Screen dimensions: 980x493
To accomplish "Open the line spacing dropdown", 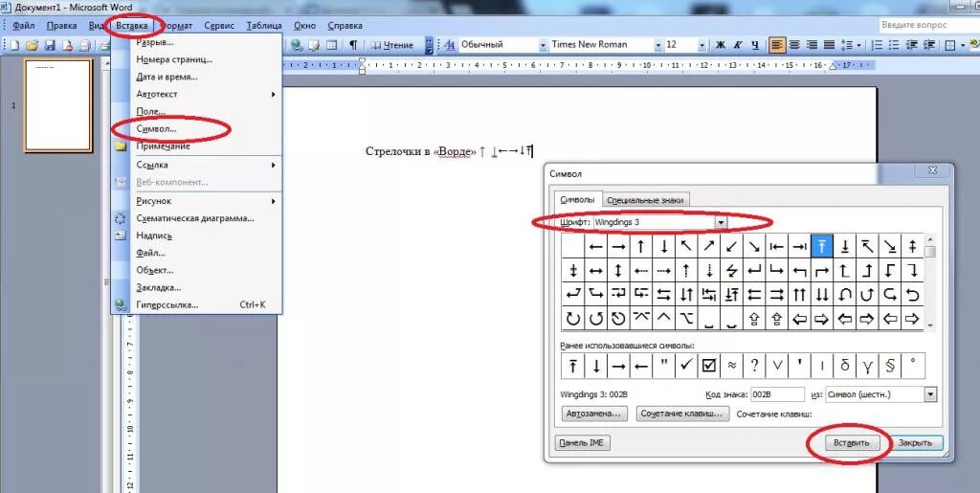I will (859, 45).
